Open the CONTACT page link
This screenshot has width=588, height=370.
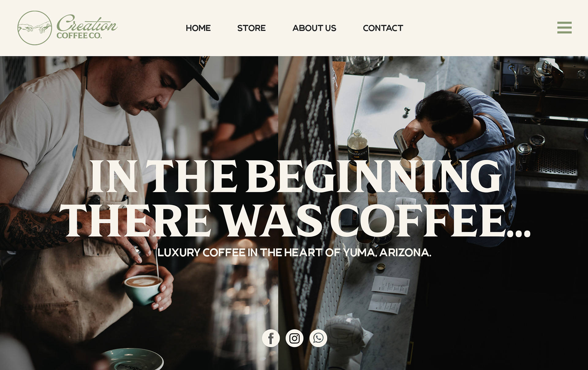383,28
